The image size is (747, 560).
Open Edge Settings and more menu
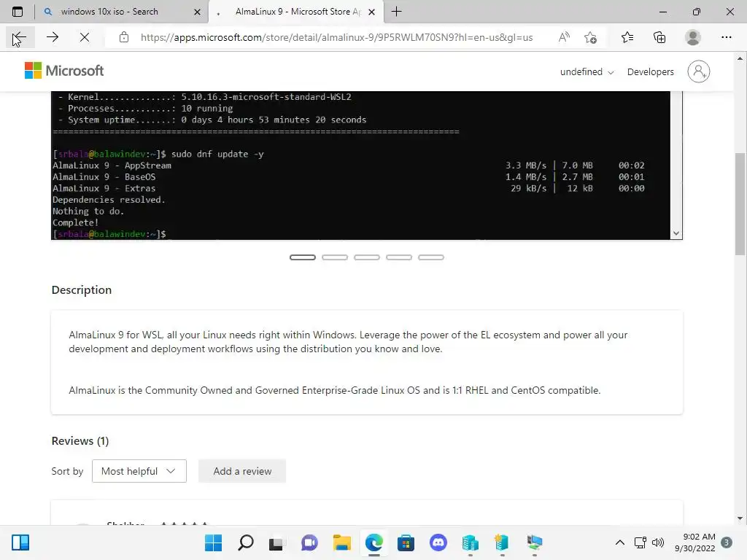(x=726, y=37)
